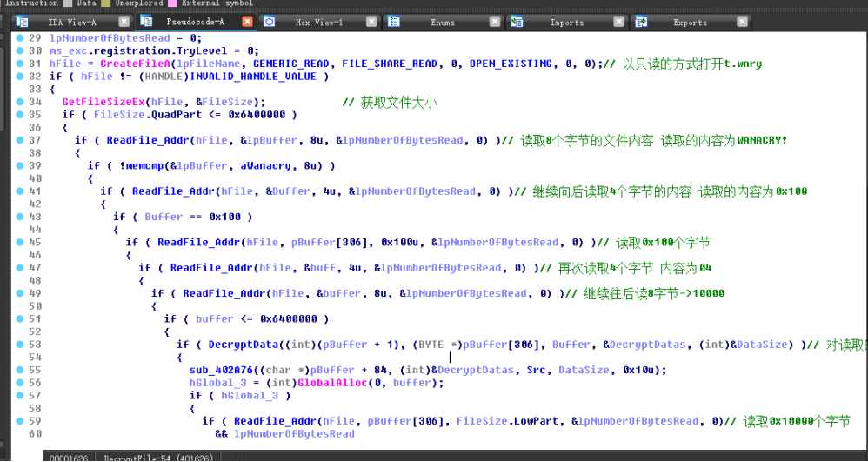Toggle breakpoint dot on line 29
Viewport: 868px width, 462px height.
click(x=20, y=37)
